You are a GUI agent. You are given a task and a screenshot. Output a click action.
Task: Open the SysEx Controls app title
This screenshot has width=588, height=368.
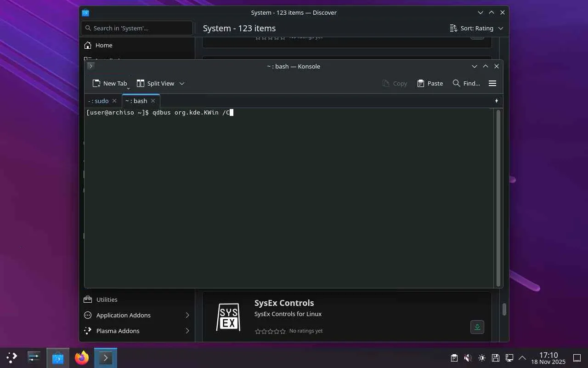click(284, 303)
